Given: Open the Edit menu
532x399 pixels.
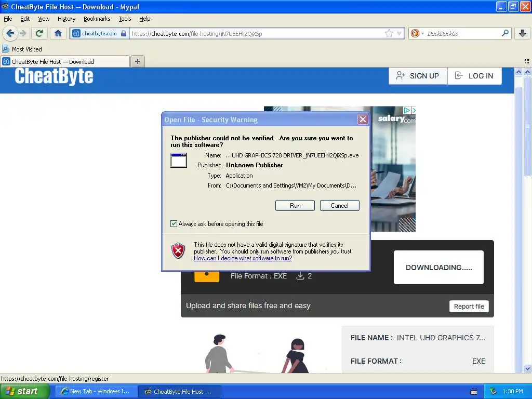Looking at the screenshot, I should [25, 19].
